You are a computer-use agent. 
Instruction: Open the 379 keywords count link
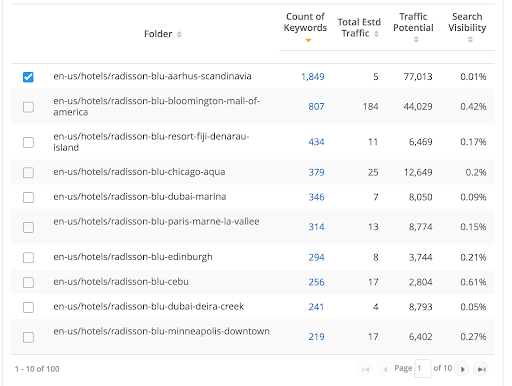coord(316,172)
